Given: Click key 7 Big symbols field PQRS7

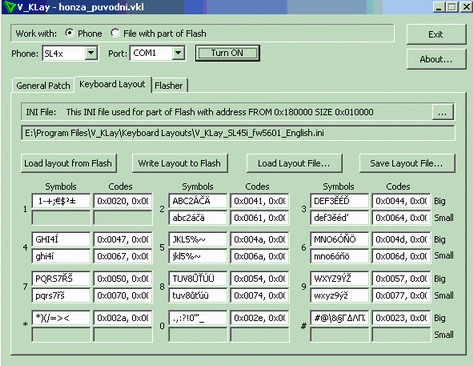Looking at the screenshot, I should pyautogui.click(x=61, y=278).
